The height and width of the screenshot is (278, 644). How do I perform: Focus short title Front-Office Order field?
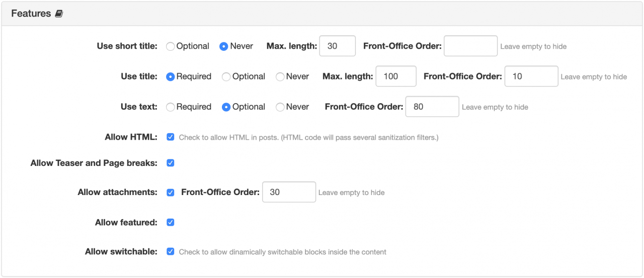tap(471, 46)
